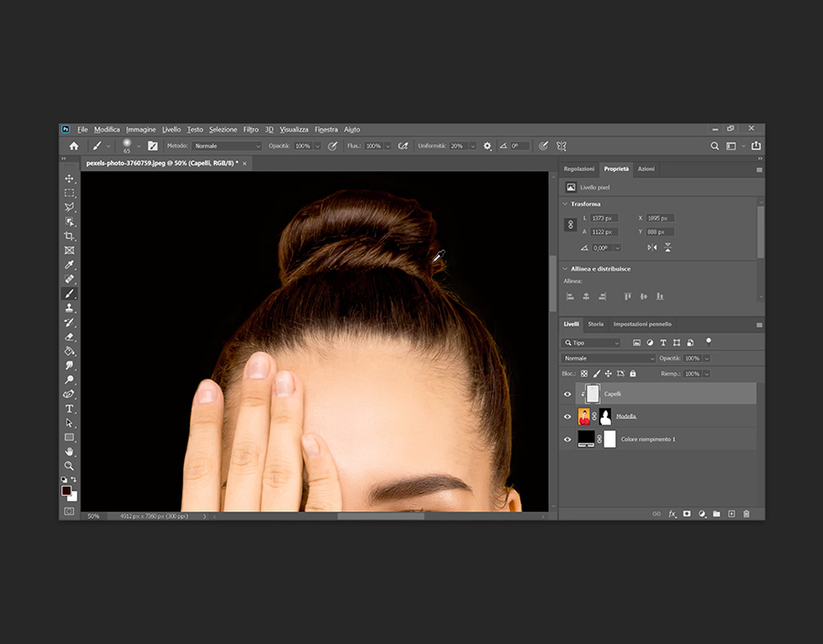Screen dimensions: 823x644
Task: Delete layer trash button
Action: pos(746,514)
